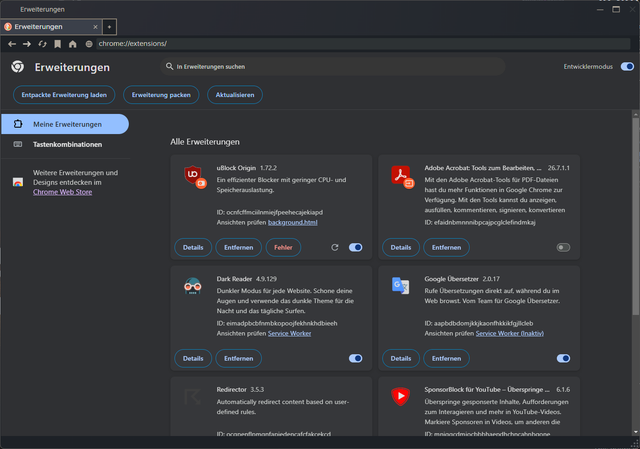Open the Chrome Web Store link
The height and width of the screenshot is (449, 640).
(62, 192)
